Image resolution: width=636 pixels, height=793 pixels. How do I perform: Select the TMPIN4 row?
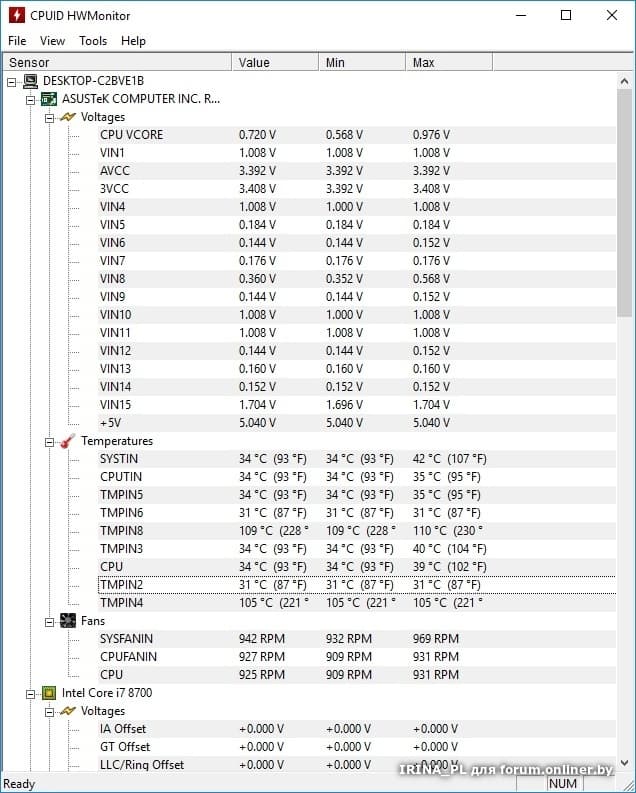357,603
